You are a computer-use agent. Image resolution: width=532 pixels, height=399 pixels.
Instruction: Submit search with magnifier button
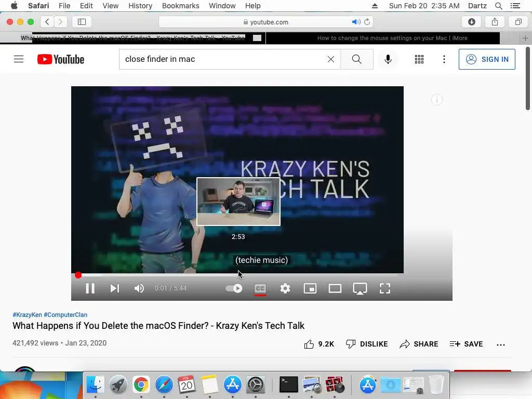click(356, 59)
